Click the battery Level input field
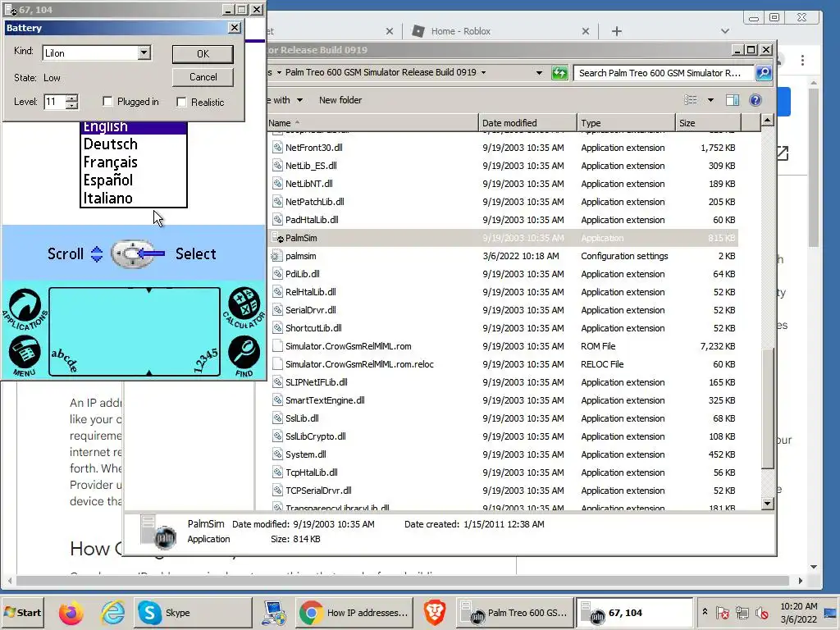This screenshot has width=840, height=630. click(x=55, y=101)
